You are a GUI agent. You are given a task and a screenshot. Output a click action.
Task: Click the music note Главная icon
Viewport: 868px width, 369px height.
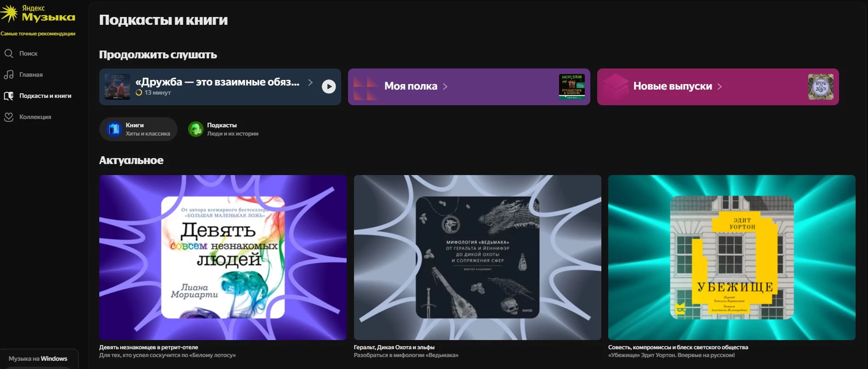pyautogui.click(x=9, y=74)
